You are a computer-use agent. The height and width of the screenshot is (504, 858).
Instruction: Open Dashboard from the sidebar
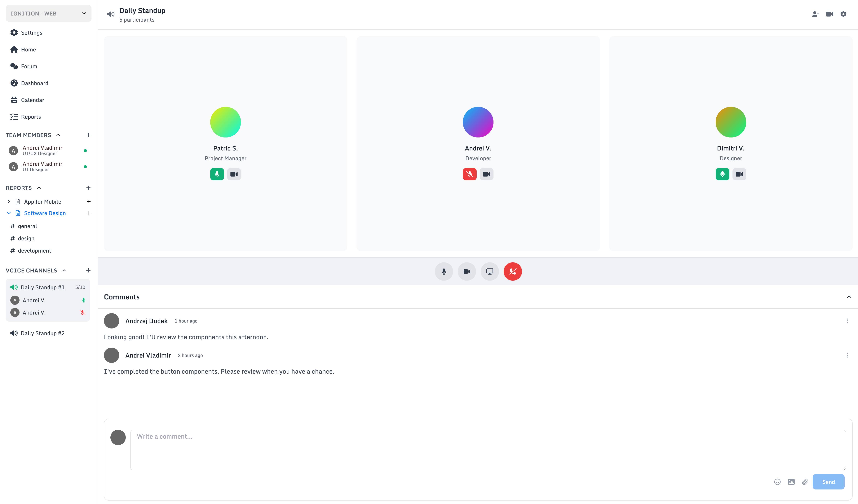pyautogui.click(x=34, y=83)
